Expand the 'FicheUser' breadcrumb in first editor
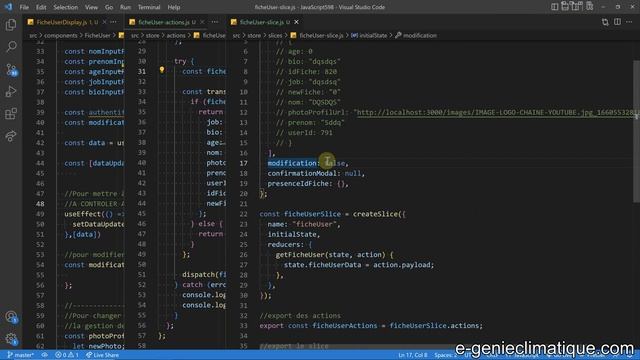This screenshot has height=360, width=640. tap(97, 36)
